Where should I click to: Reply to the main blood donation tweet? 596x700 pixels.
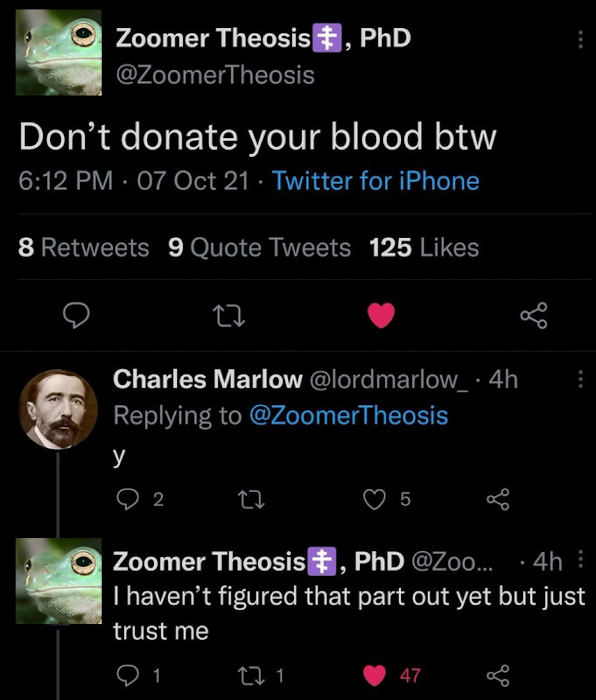76,315
